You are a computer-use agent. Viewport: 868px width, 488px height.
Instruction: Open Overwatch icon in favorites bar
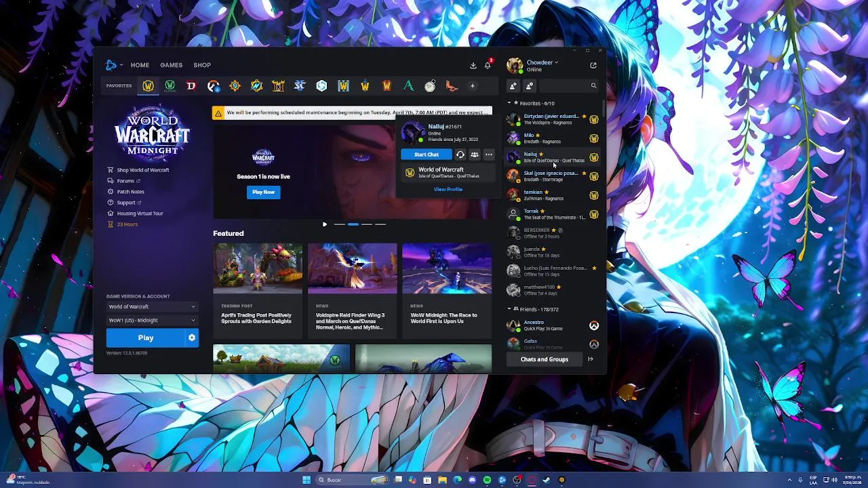click(214, 86)
